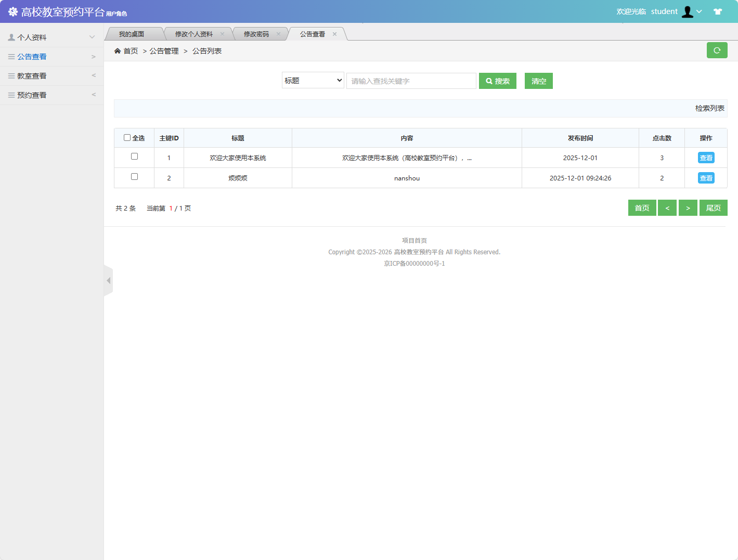Click the user avatar icon in header
738x560 pixels.
point(688,11)
